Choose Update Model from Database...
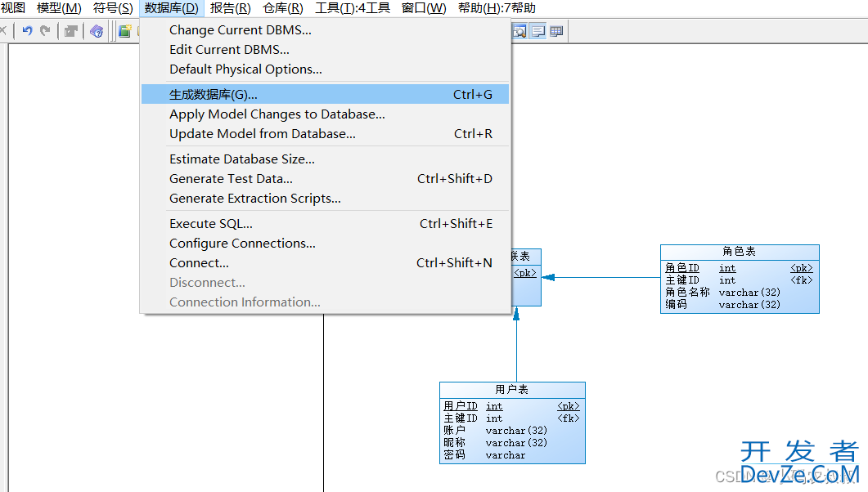The image size is (868, 492). tap(325, 134)
